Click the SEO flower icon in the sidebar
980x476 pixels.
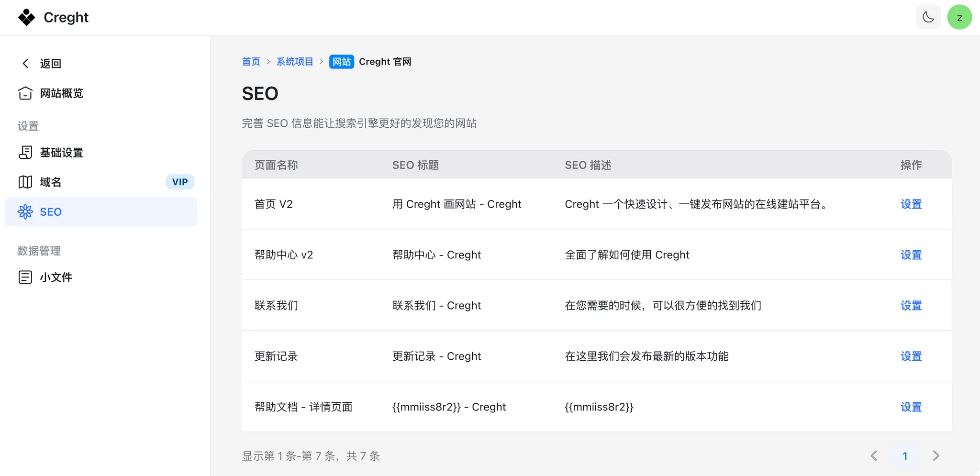pos(25,211)
